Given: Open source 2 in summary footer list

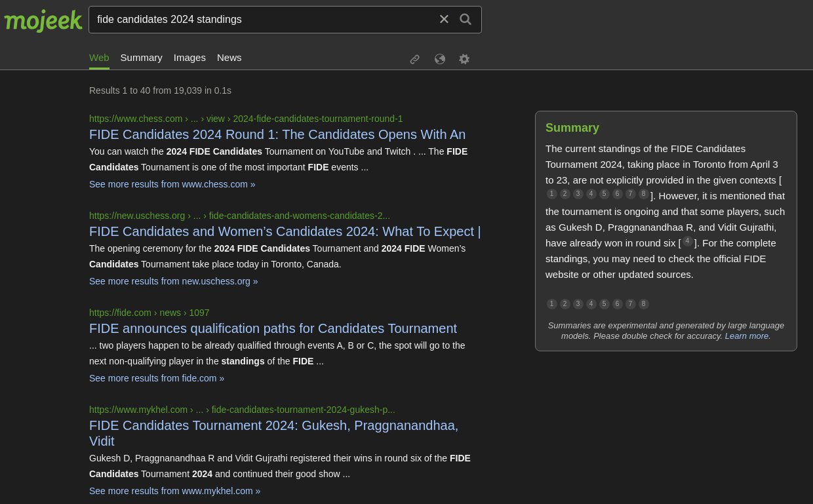Looking at the screenshot, I should tap(565, 304).
